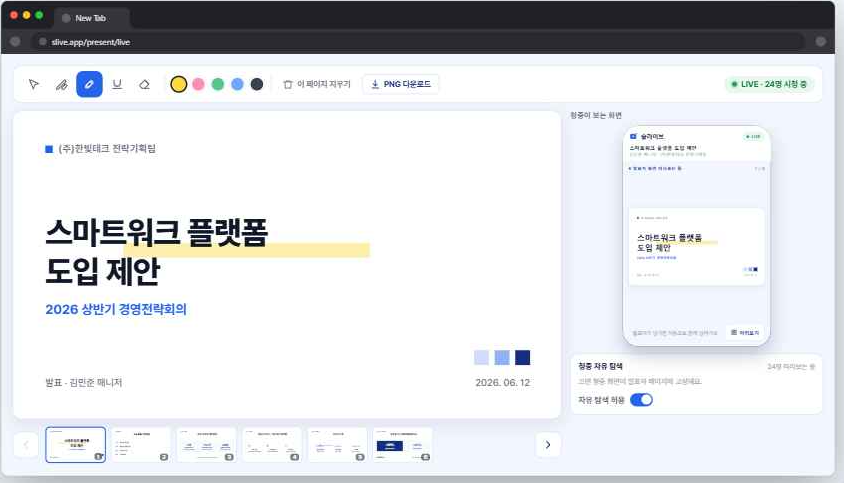
Task: Select the eraser tool
Action: [144, 85]
